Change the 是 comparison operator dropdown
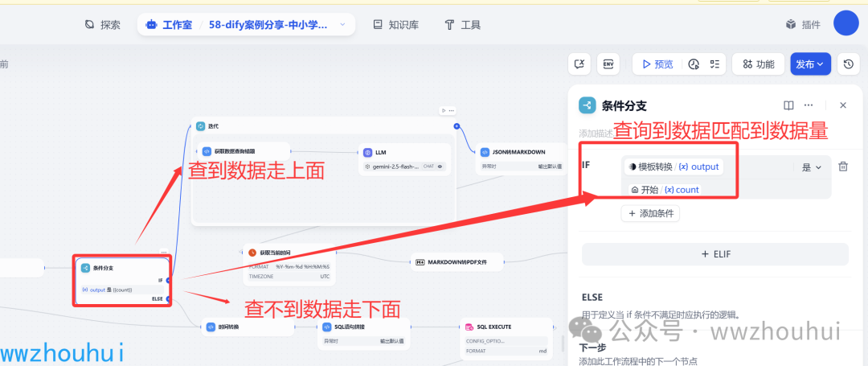The height and width of the screenshot is (366, 868). (x=812, y=167)
